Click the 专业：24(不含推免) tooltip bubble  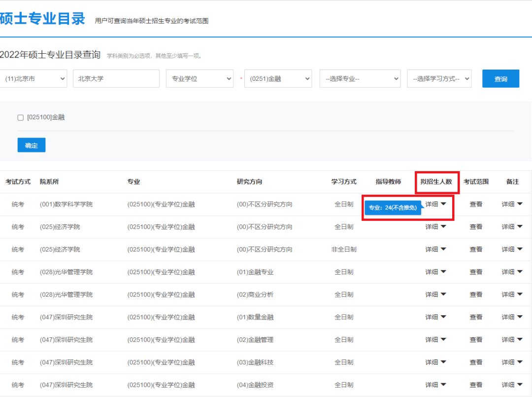pyautogui.click(x=392, y=208)
